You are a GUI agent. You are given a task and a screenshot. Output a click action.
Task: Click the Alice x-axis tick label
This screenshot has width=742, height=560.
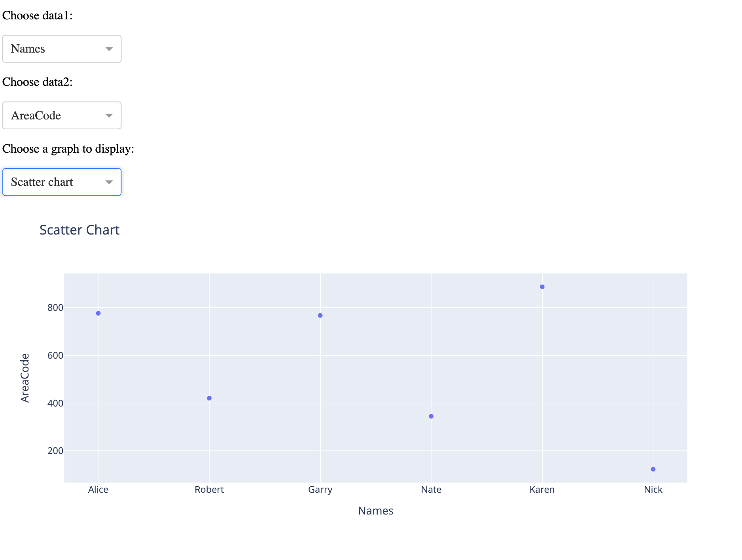[x=98, y=490]
